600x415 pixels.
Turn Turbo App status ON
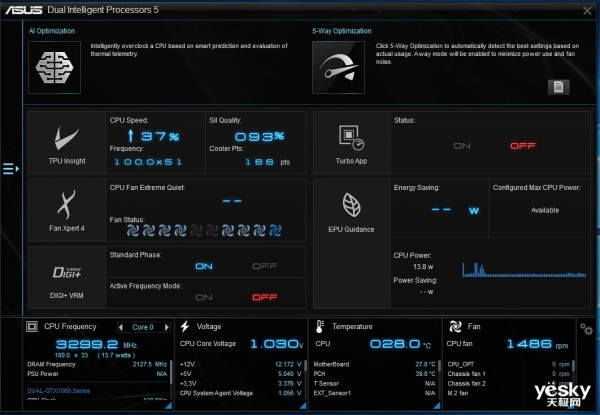pos(462,146)
